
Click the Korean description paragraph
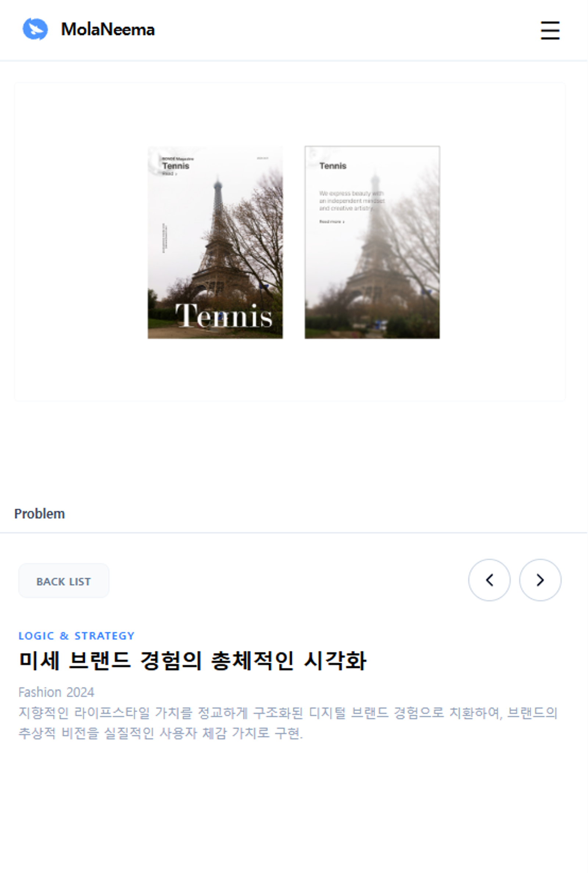tap(288, 723)
